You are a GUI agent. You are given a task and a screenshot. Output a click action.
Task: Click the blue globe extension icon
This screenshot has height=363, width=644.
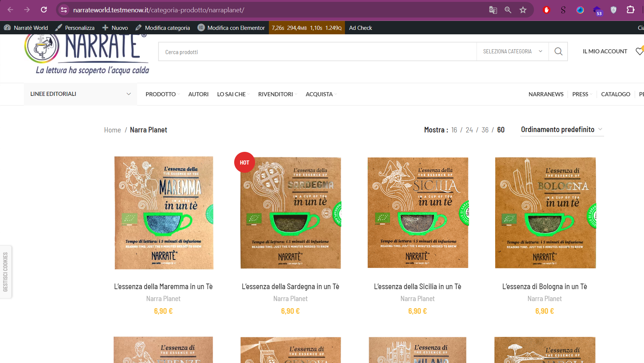(580, 10)
